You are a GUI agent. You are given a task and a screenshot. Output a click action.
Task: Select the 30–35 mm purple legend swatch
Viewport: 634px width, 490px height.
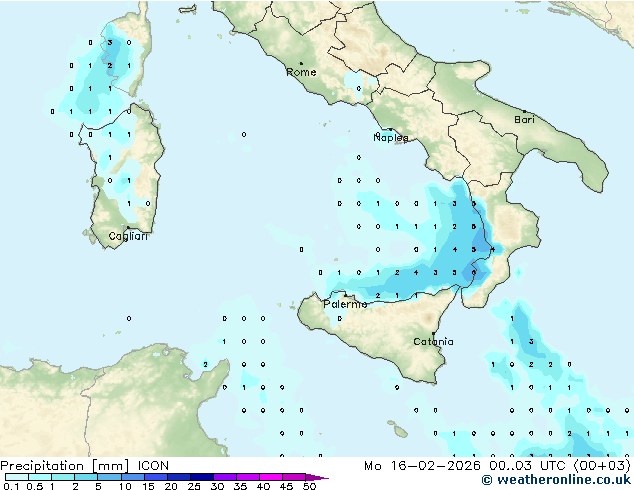click(224, 477)
